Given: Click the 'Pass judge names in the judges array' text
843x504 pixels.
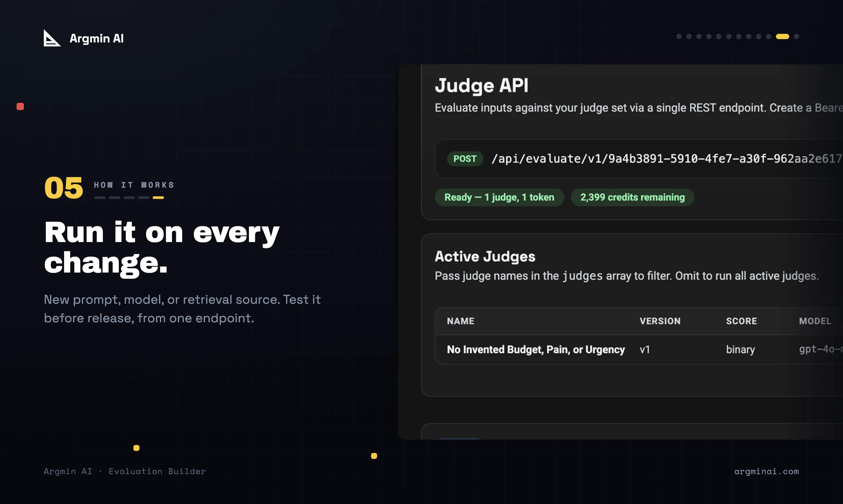Looking at the screenshot, I should pyautogui.click(x=627, y=276).
